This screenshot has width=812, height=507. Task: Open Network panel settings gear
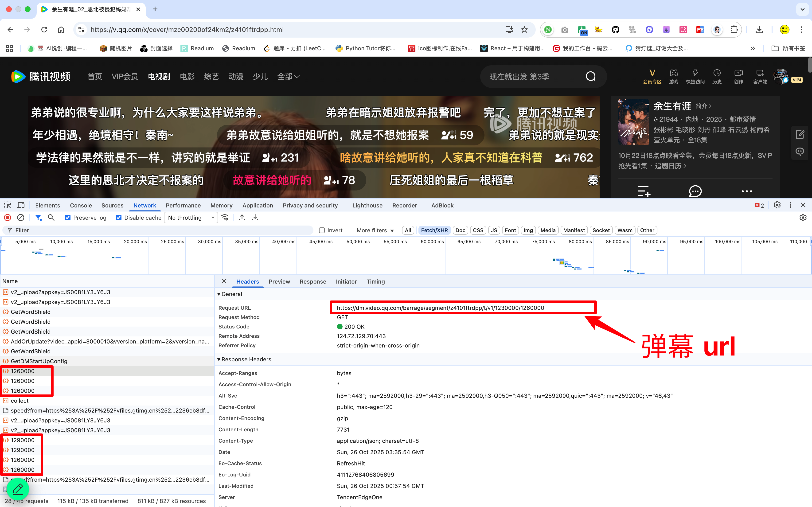click(x=803, y=218)
